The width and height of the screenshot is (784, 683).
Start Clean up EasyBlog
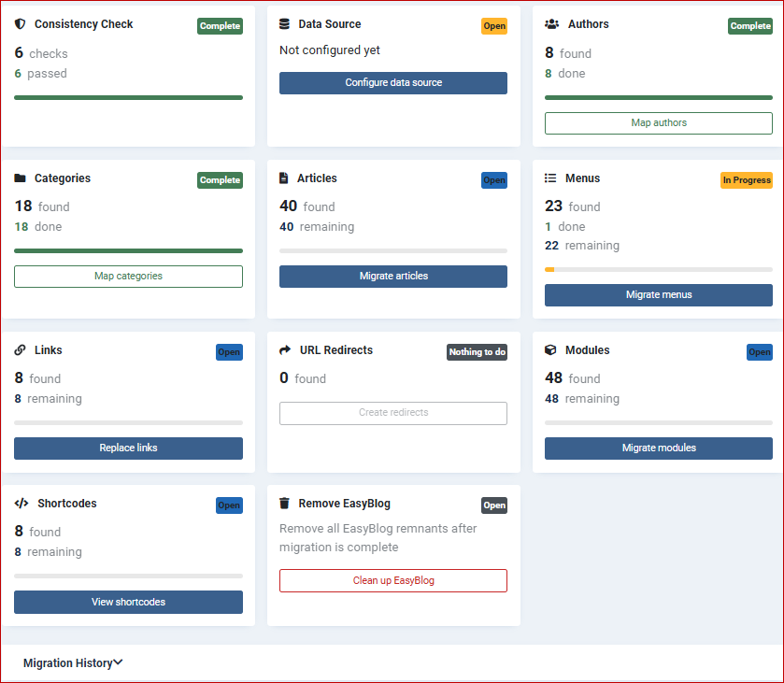tap(392, 580)
